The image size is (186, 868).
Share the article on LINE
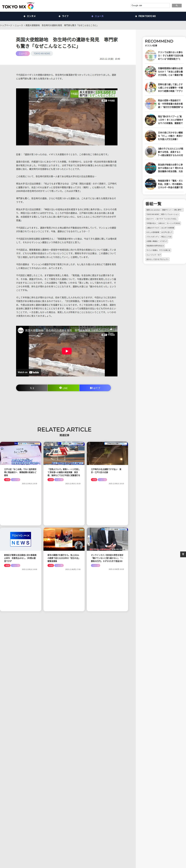click(63, 388)
